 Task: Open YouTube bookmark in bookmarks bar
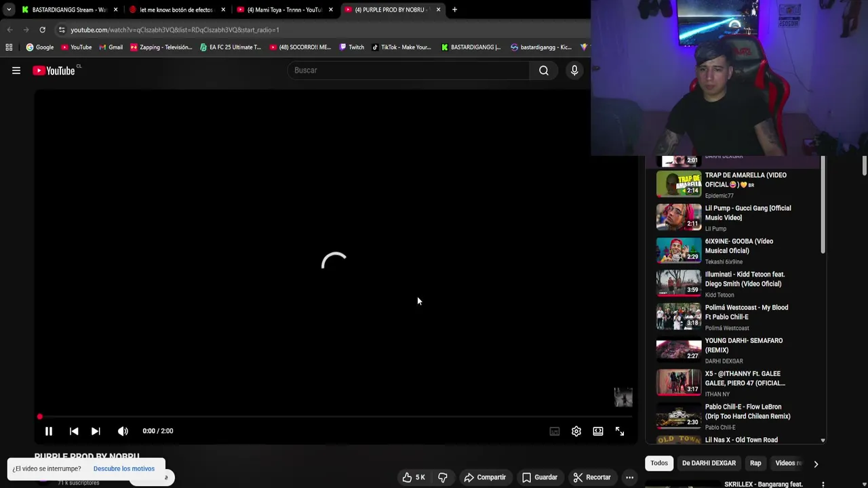coord(77,47)
